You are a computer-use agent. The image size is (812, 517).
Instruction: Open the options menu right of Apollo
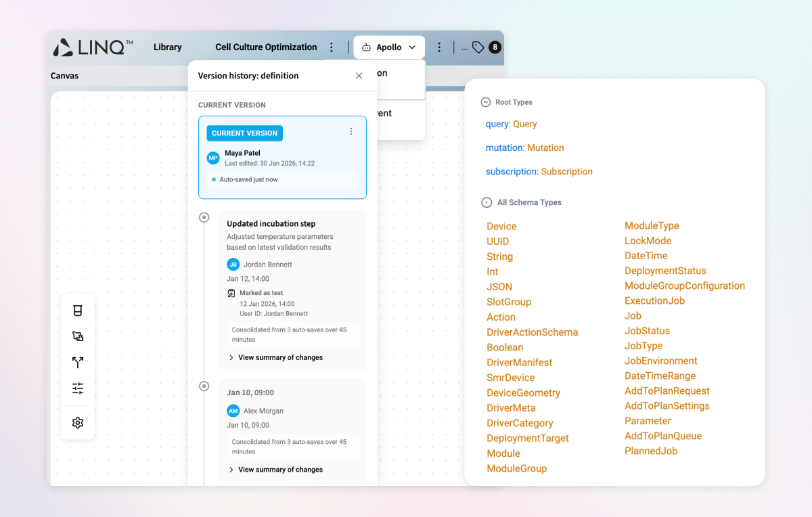tap(439, 47)
